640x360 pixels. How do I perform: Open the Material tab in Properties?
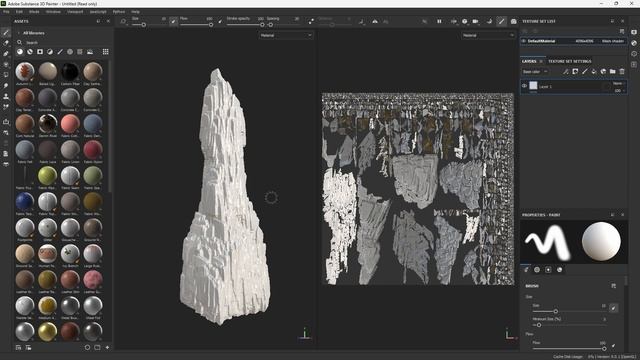[x=559, y=269]
